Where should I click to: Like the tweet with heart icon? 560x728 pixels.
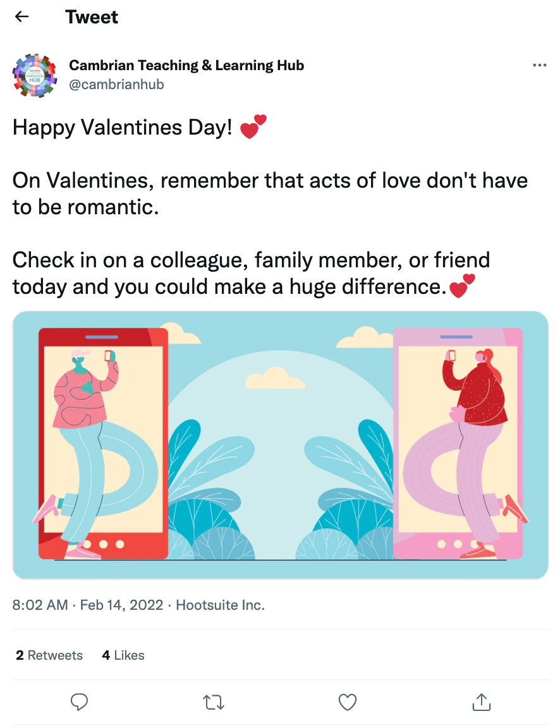point(348,701)
